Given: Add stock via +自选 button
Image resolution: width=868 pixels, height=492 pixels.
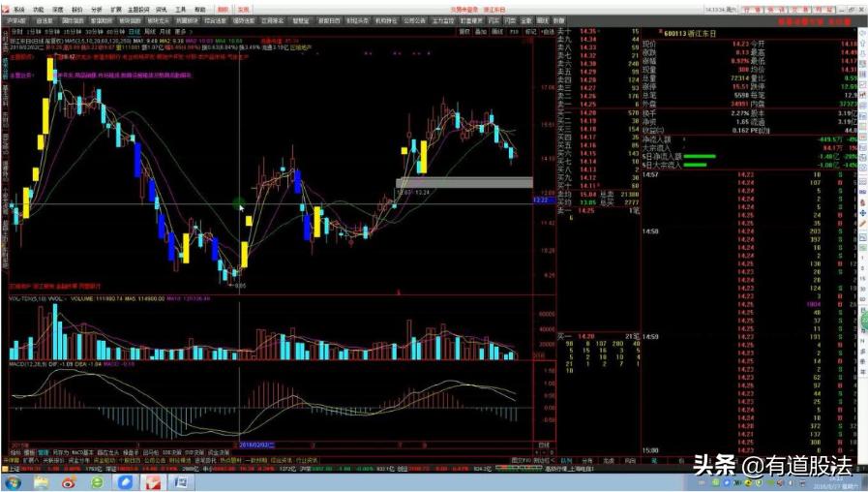Looking at the screenshot, I should [547, 32].
